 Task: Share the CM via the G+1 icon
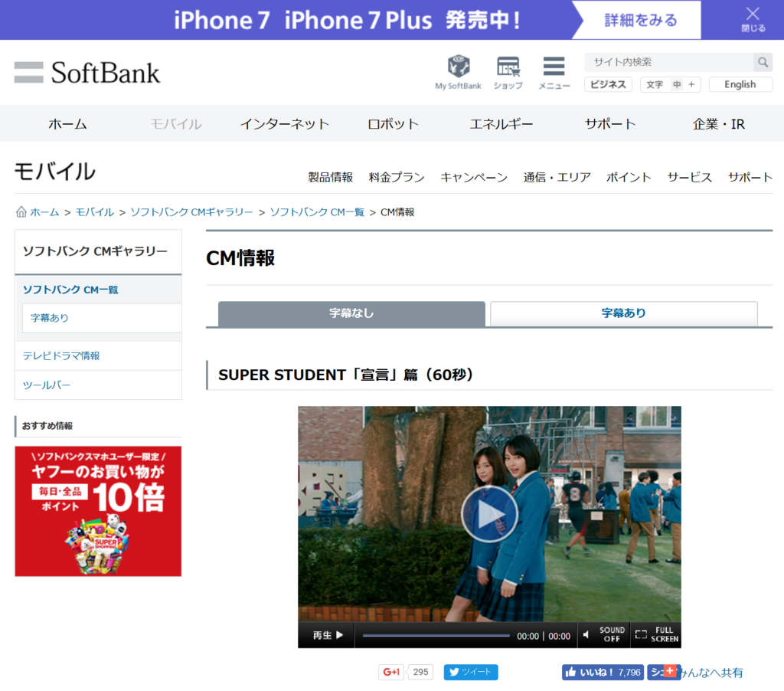tap(390, 671)
